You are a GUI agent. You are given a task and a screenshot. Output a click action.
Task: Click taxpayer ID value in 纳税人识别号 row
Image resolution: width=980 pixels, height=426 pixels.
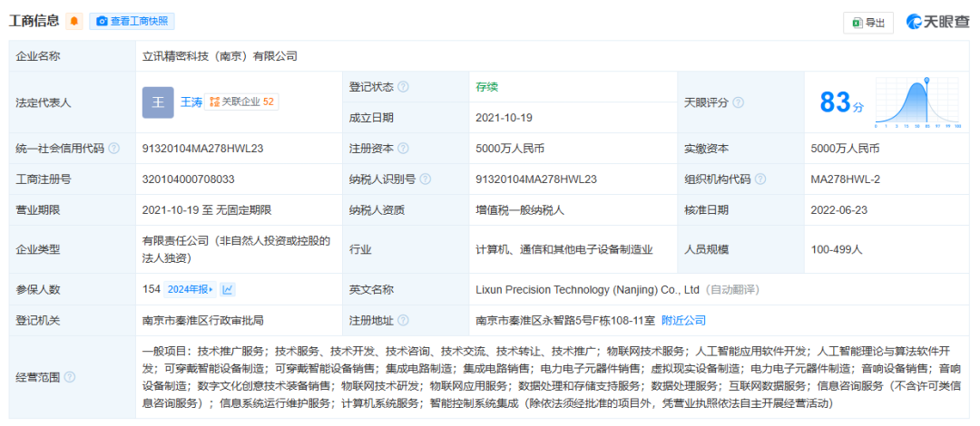point(536,179)
